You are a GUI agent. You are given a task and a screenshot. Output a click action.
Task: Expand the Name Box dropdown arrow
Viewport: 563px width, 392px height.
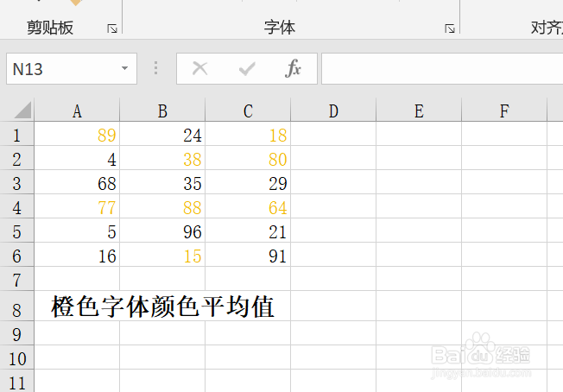(124, 68)
